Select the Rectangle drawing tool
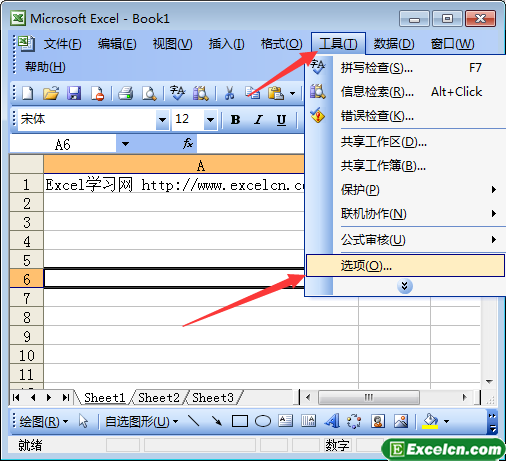506x461 pixels. click(240, 421)
